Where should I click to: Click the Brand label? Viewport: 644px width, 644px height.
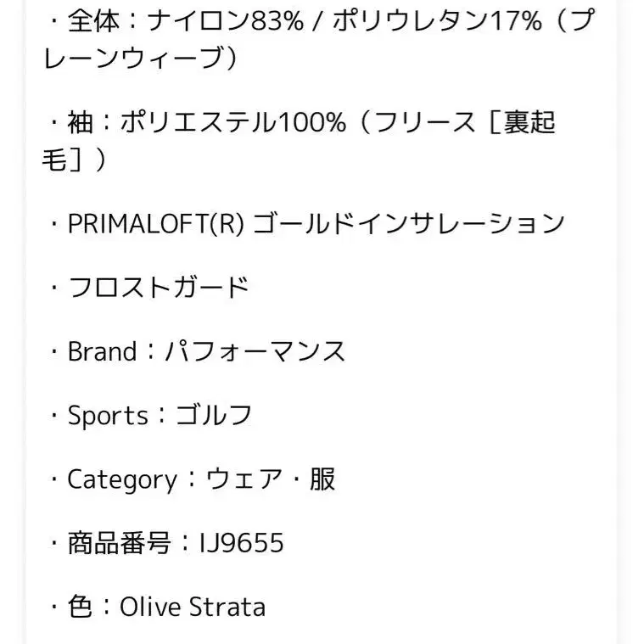click(x=101, y=351)
